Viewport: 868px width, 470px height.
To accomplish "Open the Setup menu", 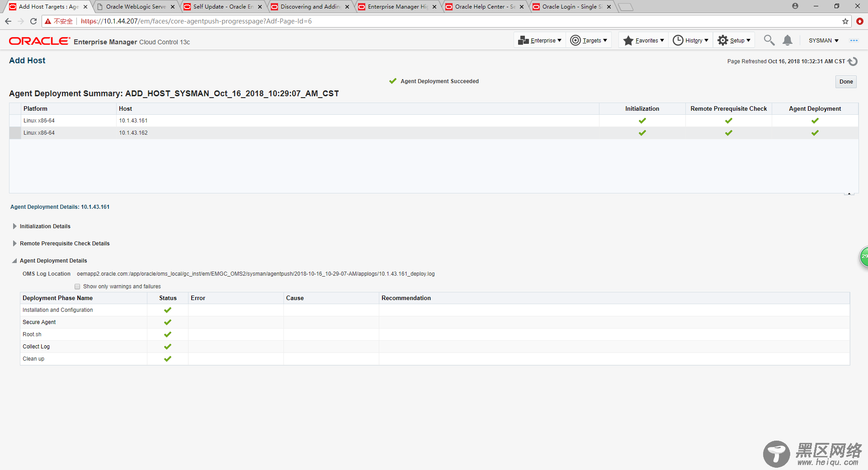I will pyautogui.click(x=734, y=40).
